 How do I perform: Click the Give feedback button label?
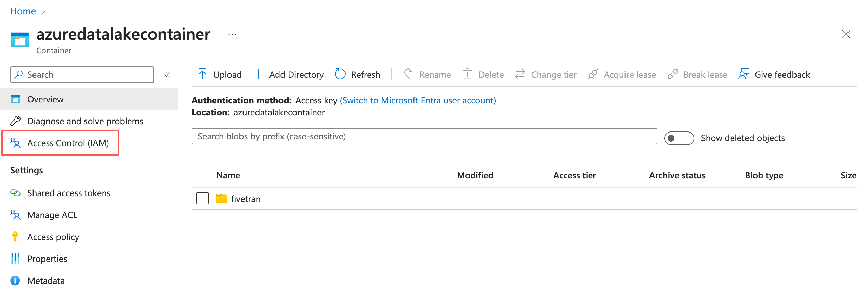(782, 75)
